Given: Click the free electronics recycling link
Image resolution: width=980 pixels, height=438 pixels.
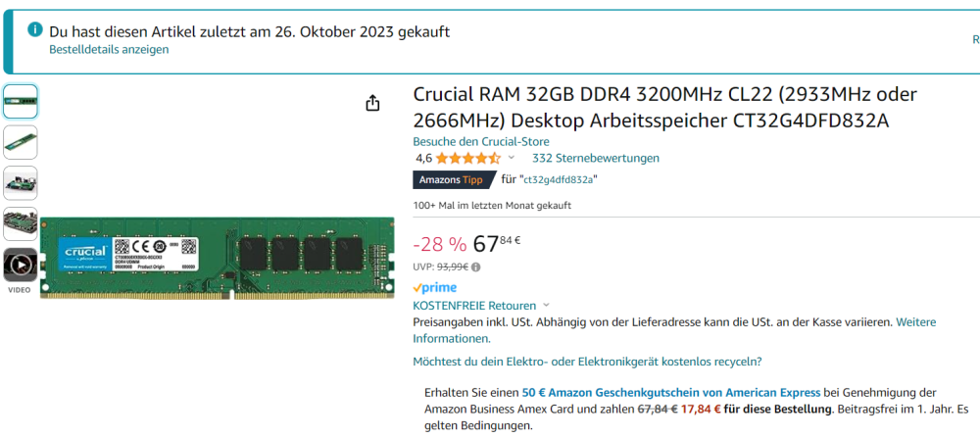Looking at the screenshot, I should (x=587, y=362).
